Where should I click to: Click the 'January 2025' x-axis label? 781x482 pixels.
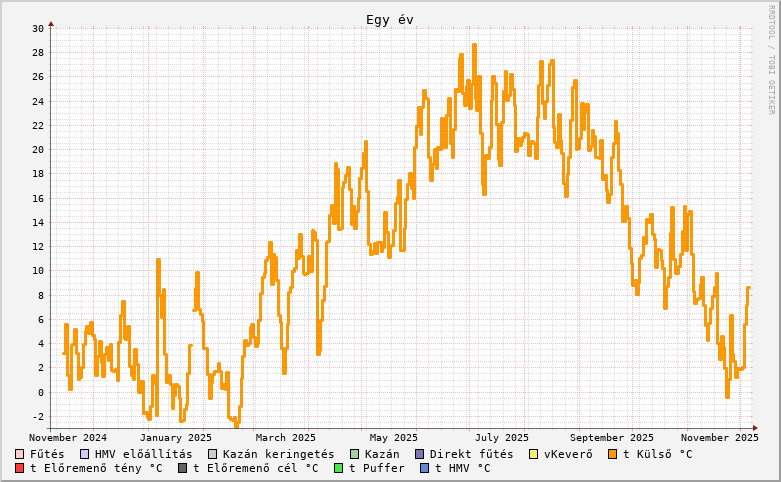coord(175,437)
